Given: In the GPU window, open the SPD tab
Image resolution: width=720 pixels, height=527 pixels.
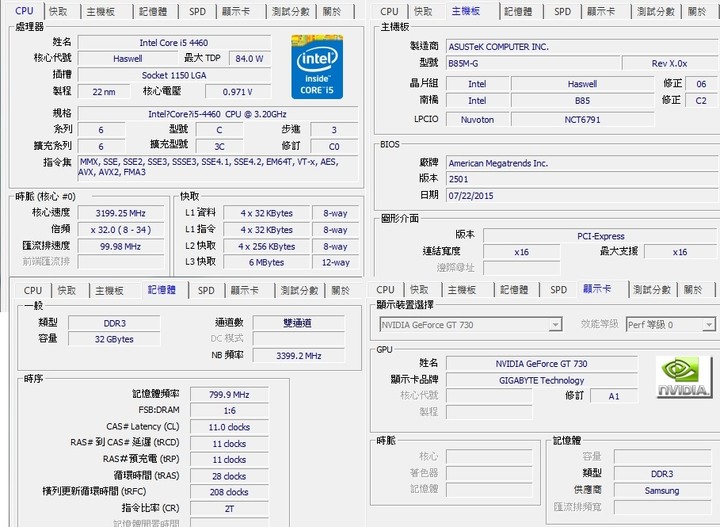Looking at the screenshot, I should [x=558, y=290].
